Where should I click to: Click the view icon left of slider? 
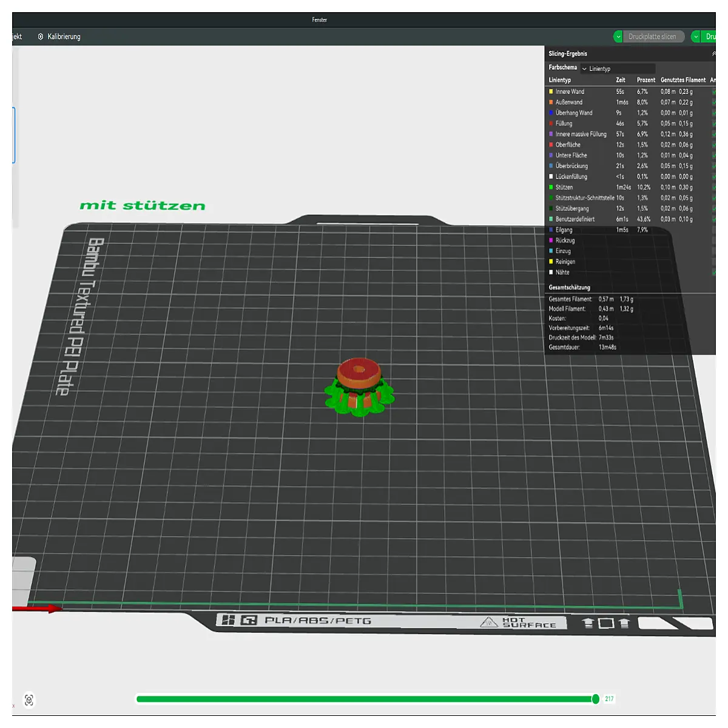point(29,700)
